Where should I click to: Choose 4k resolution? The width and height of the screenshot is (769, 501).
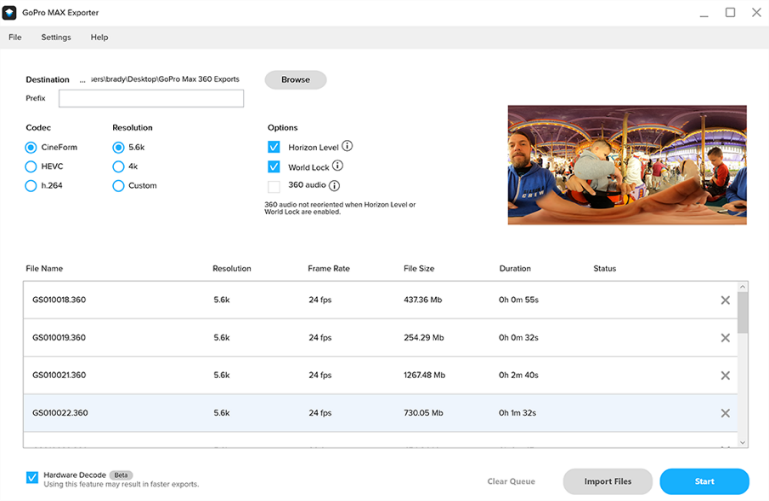[x=118, y=166]
